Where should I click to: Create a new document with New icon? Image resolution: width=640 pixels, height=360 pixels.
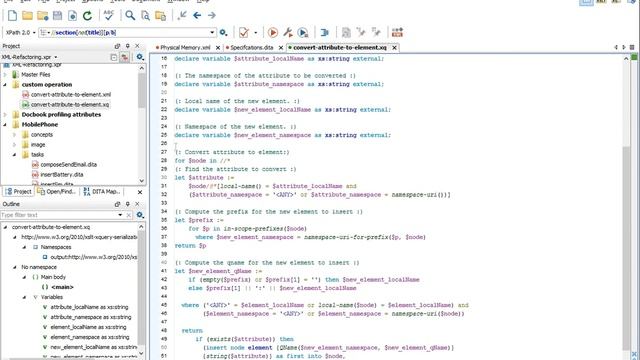coord(12,16)
